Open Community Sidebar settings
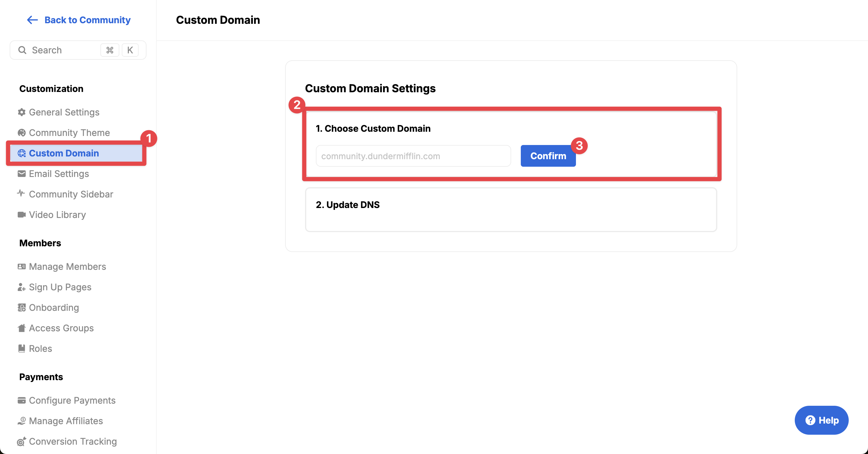Screen dimensions: 868x454 [71, 194]
